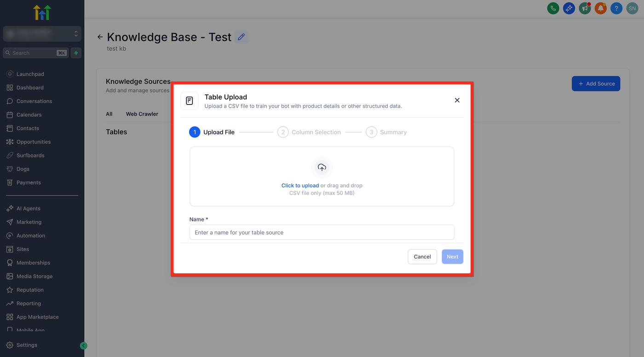Click the Next button in the dialog

tap(452, 257)
